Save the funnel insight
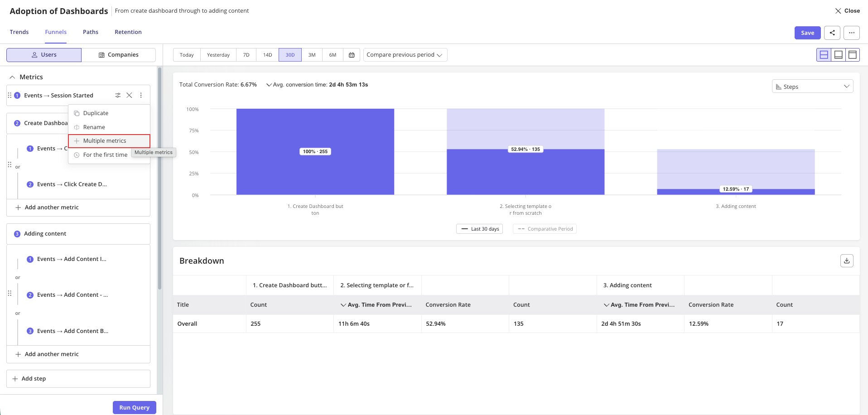The image size is (868, 415). coord(808,33)
